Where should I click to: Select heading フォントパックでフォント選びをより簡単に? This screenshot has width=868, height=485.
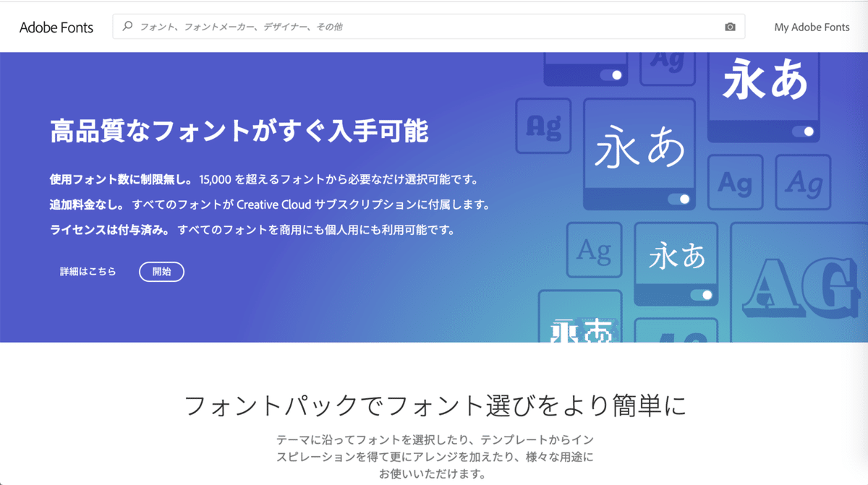435,405
